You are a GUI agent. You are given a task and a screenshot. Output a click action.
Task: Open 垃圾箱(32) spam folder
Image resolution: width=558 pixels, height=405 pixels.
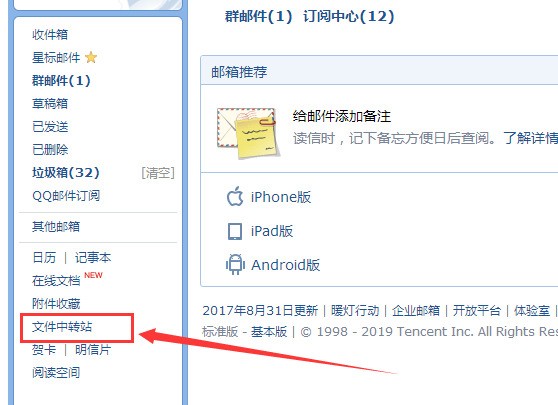point(66,173)
